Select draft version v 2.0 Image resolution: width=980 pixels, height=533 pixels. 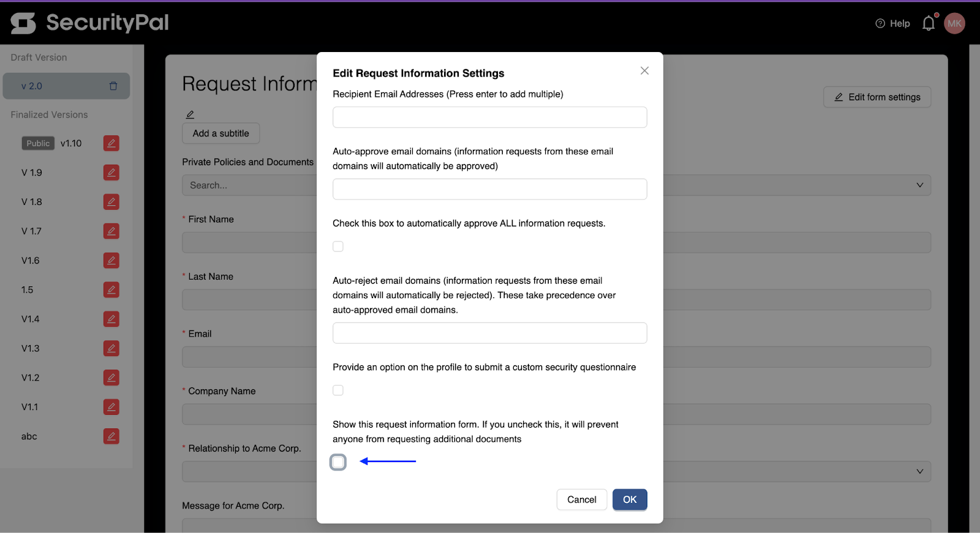(66, 86)
